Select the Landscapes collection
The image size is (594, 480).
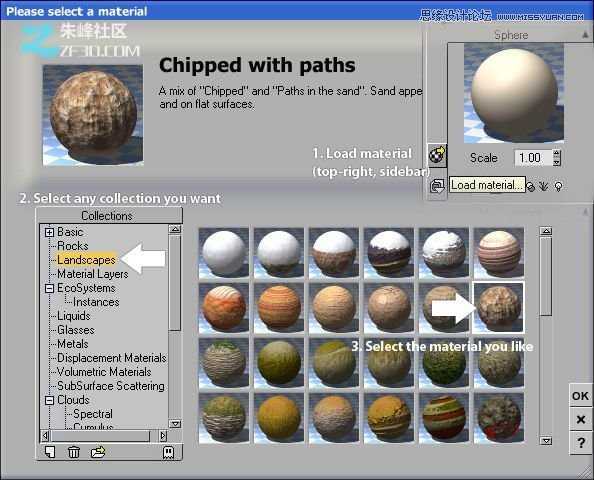pos(86,260)
